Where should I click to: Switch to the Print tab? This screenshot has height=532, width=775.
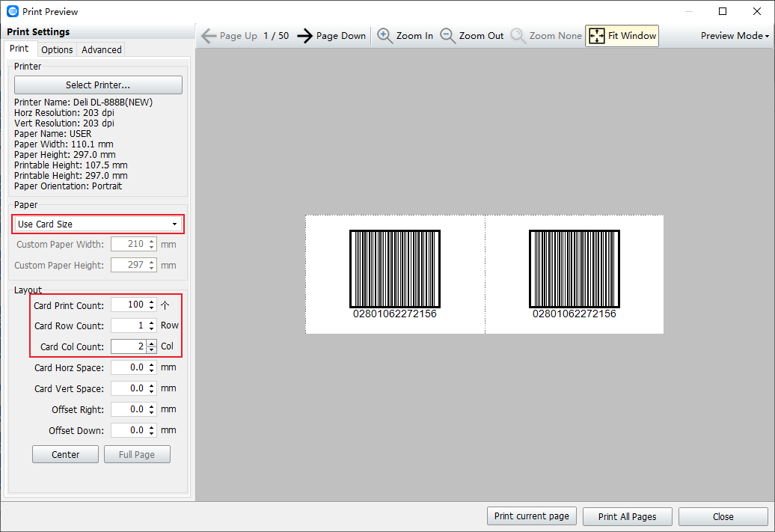tap(19, 49)
